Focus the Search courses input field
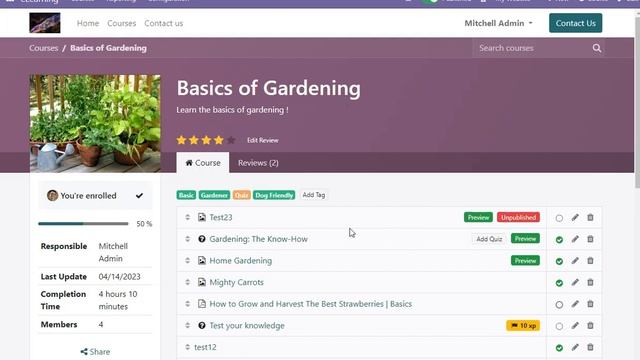Viewport: 640px width, 360px height. click(x=532, y=48)
